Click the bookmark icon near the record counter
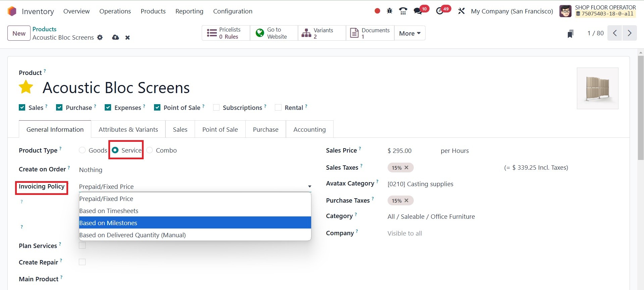 (570, 34)
